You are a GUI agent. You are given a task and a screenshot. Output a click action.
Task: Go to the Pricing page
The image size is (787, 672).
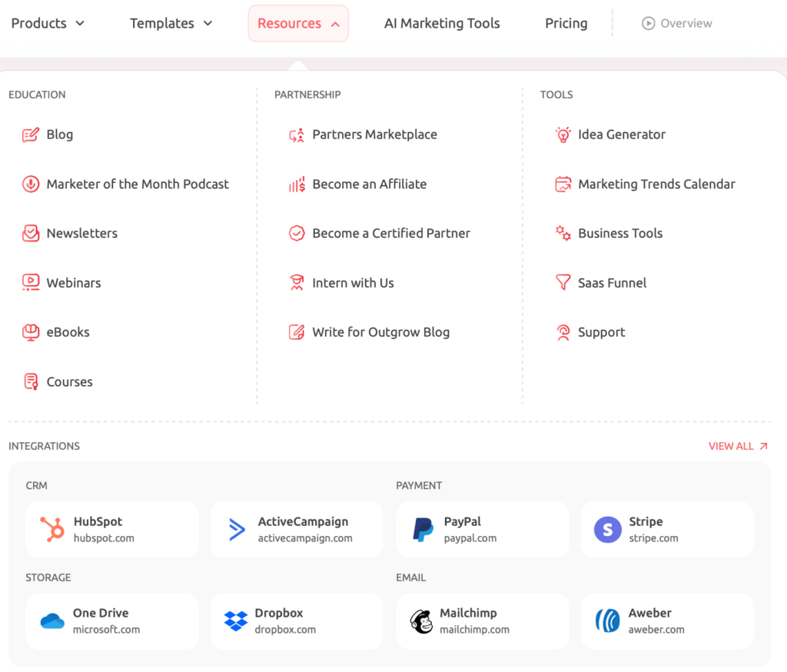(x=566, y=23)
